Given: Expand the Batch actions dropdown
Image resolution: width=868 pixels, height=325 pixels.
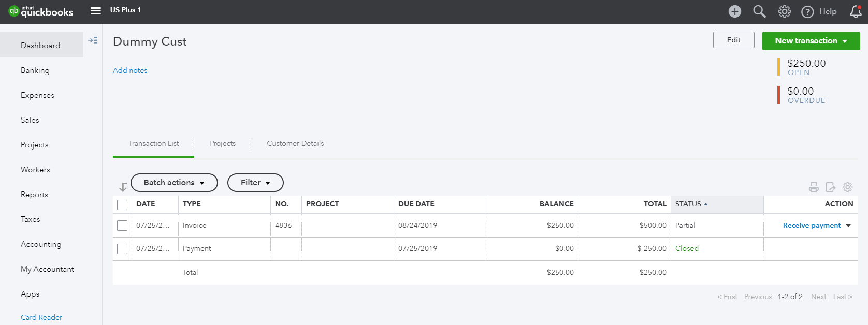Looking at the screenshot, I should coord(174,183).
